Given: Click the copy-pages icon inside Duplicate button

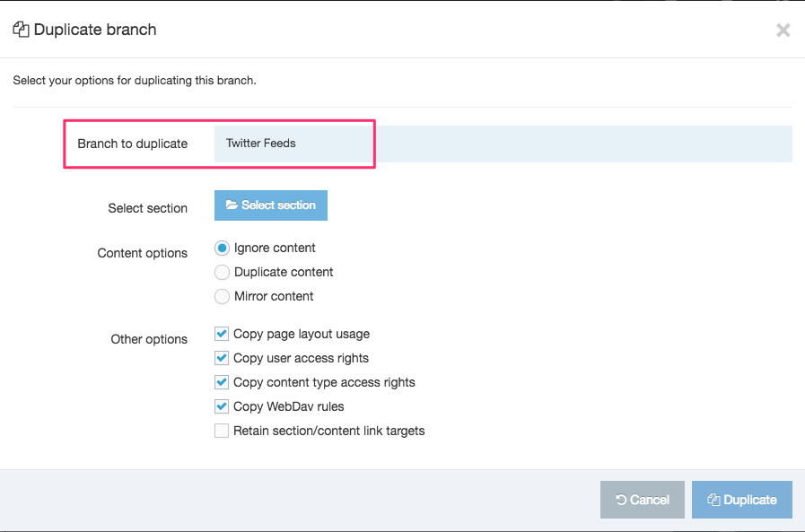Looking at the screenshot, I should pos(715,500).
